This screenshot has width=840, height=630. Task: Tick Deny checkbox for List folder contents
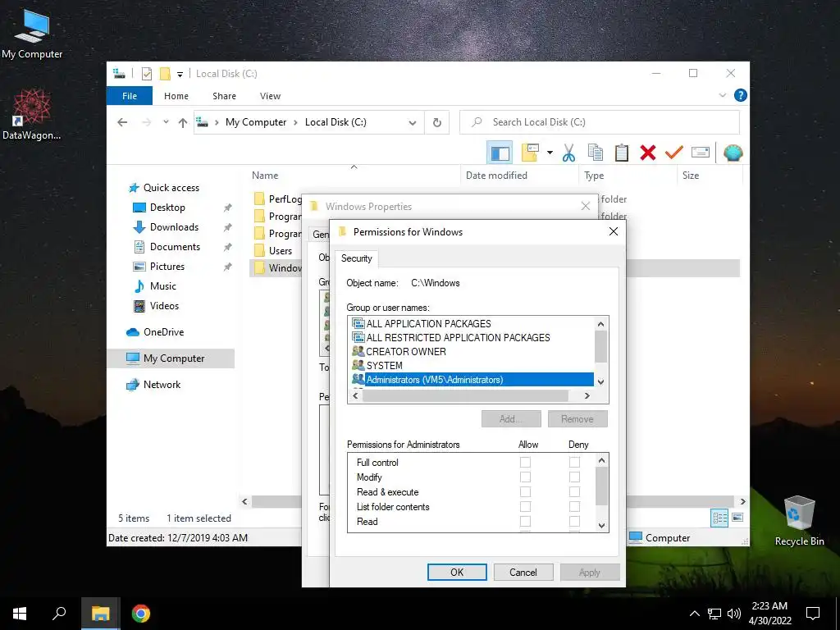pyautogui.click(x=574, y=506)
